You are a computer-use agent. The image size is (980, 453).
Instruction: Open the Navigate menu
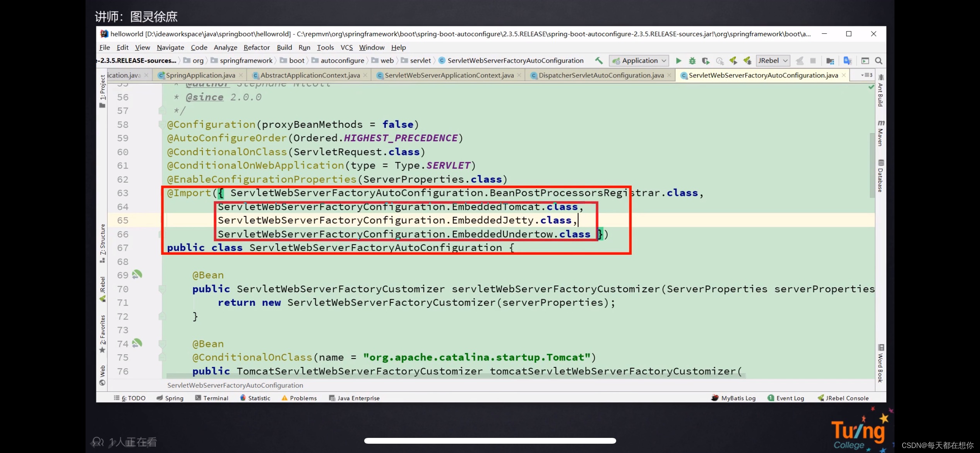click(170, 47)
